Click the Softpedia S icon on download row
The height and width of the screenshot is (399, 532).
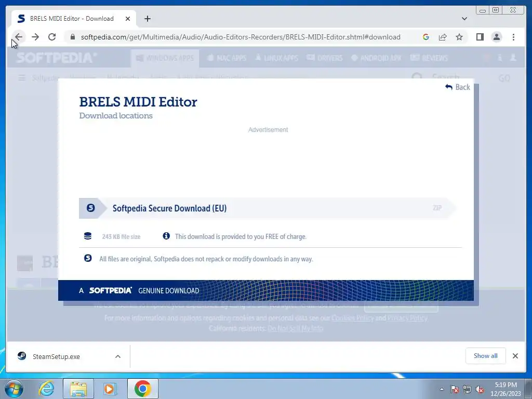(90, 208)
